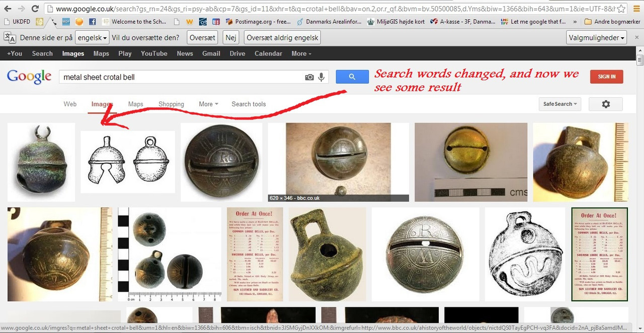The height and width of the screenshot is (333, 644).
Task: Switch to the Maps results tab
Action: point(136,104)
